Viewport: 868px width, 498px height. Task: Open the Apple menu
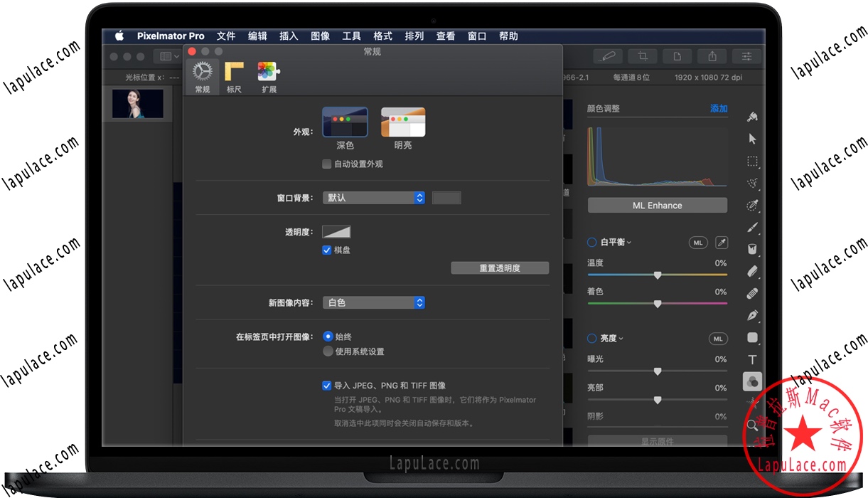[119, 36]
